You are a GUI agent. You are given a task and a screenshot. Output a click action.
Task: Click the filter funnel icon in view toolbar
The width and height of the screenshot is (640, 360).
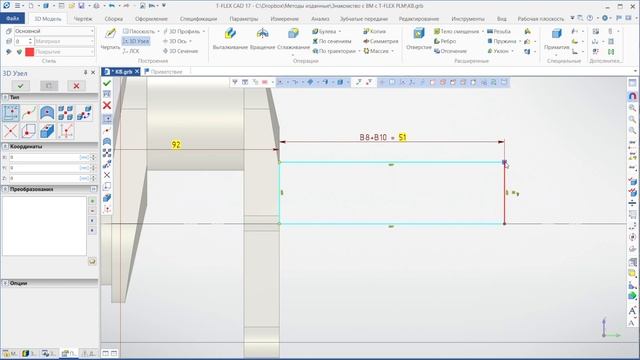tap(235, 82)
